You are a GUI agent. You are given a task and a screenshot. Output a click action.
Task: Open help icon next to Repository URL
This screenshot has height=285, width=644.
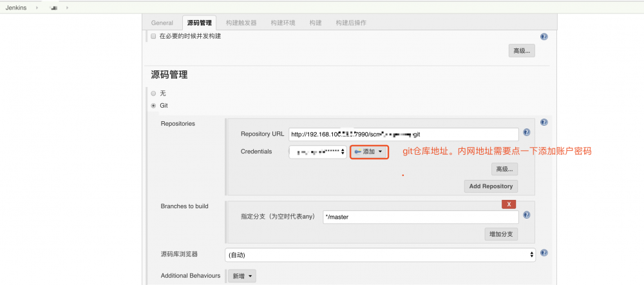pos(527,132)
